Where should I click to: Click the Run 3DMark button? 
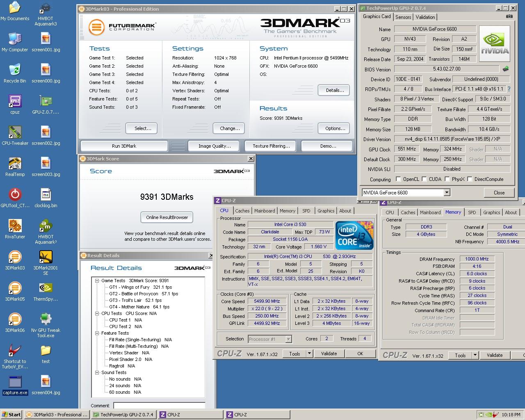point(124,146)
